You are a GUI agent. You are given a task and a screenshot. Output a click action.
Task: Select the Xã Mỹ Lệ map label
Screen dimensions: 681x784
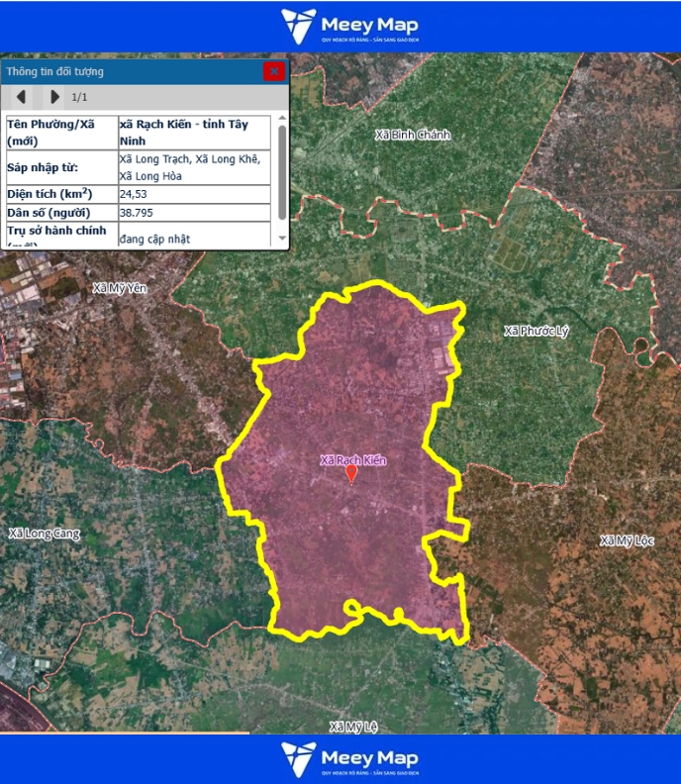coord(352,727)
